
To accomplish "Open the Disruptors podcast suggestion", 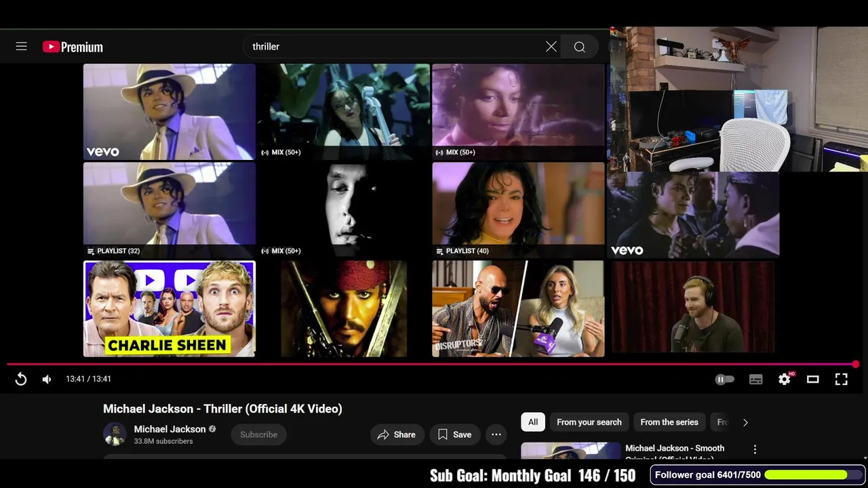I will pos(518,308).
